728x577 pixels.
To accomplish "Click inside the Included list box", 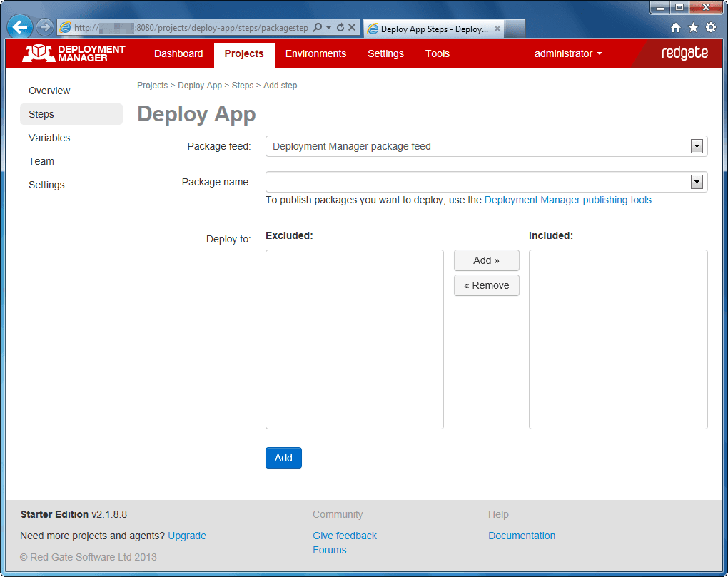I will [618, 339].
